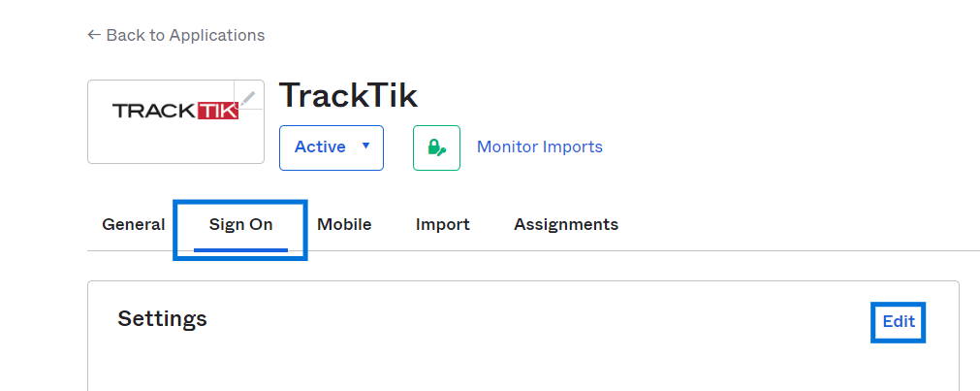Screen dimensions: 980x391
Task: Open the Active status dropdown
Action: coord(332,147)
